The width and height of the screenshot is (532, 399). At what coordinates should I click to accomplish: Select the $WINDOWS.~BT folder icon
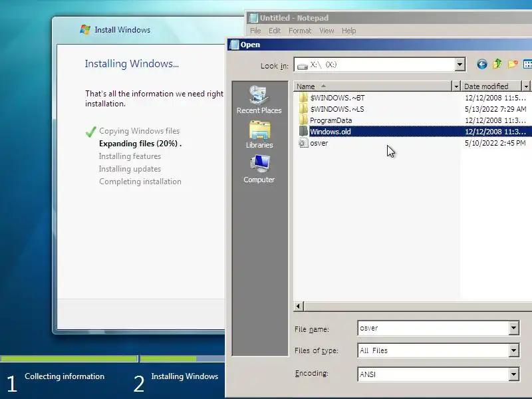coord(303,98)
